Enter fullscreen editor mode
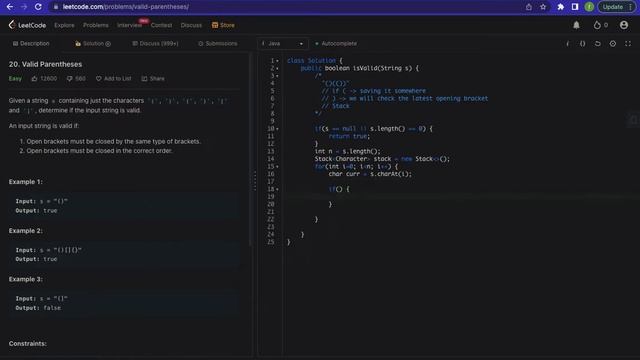This screenshot has width=640, height=360. point(628,44)
